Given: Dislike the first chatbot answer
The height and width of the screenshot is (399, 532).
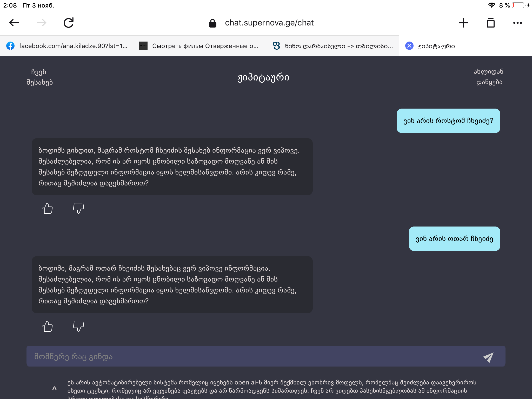Looking at the screenshot, I should 78,208.
